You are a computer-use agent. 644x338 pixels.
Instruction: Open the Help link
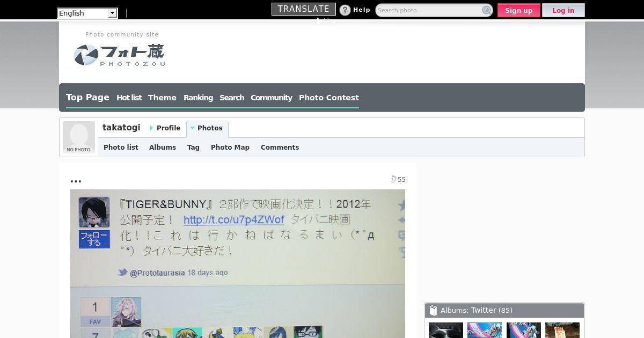362,10
